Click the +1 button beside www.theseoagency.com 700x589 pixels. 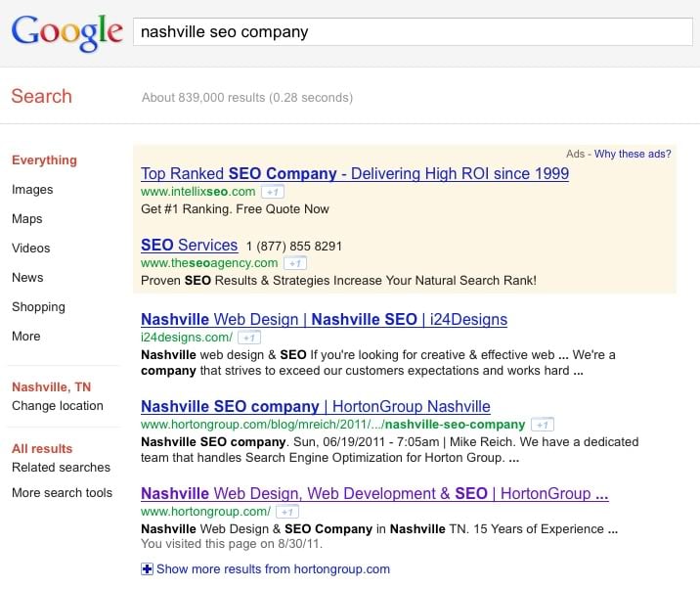click(295, 263)
